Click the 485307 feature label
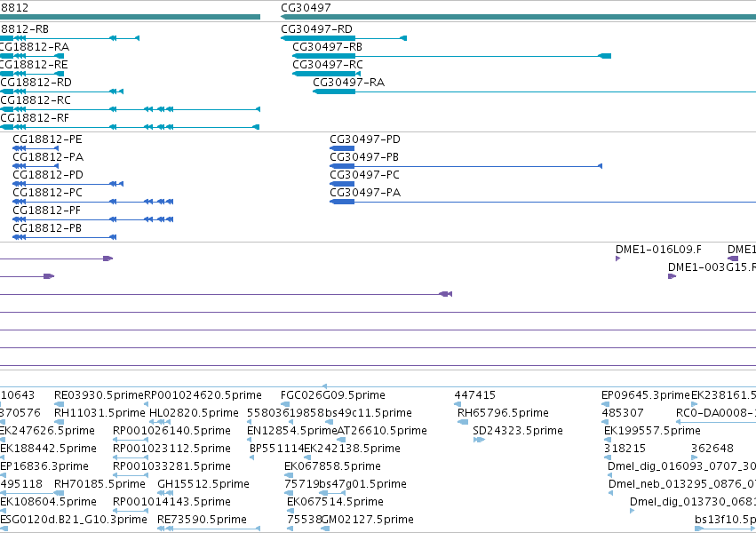Viewport: 756px width, 533px height. pyautogui.click(x=623, y=413)
